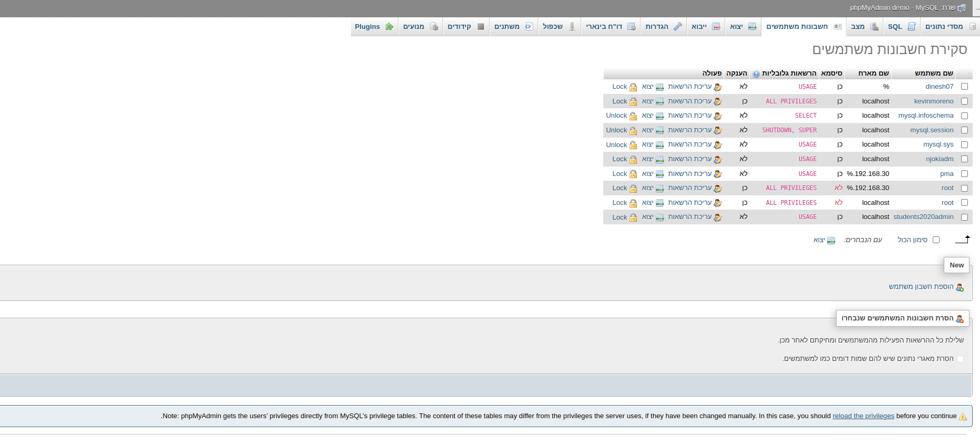
Task: Click the דו"ח בינארי tab icon
Action: (x=632, y=27)
